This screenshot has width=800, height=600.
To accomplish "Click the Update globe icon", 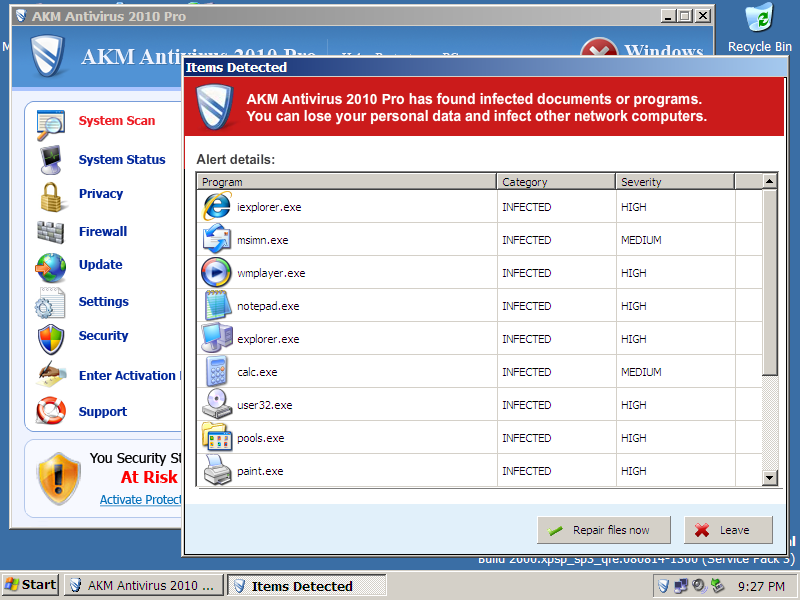I will point(50,267).
